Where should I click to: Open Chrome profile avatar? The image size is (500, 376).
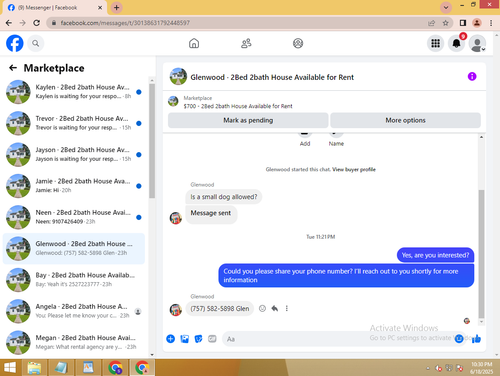[x=477, y=23]
